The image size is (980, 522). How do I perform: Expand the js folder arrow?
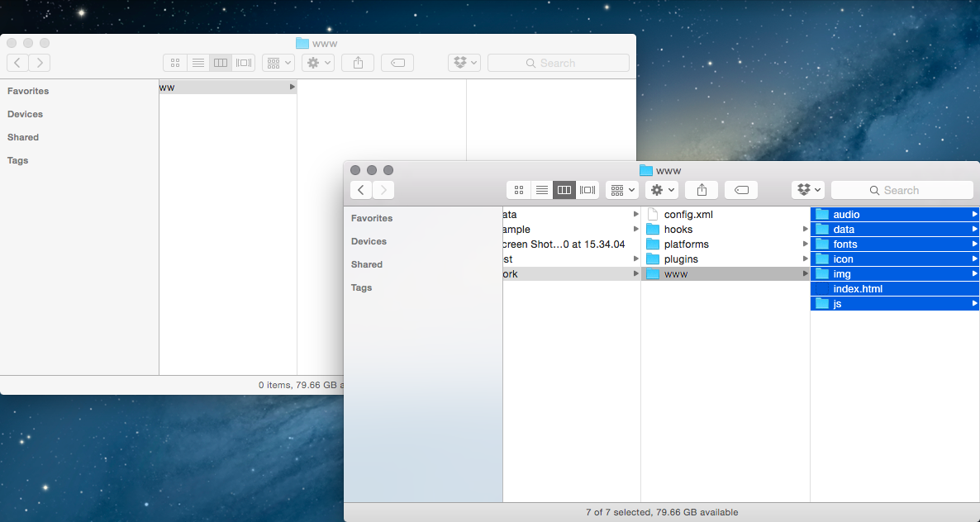click(974, 303)
